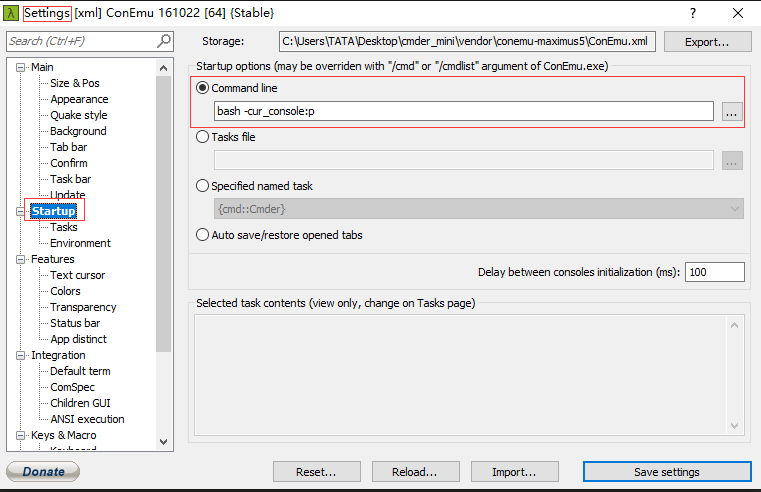
Task: Collapse the Keys & Macro tree node
Action: click(20, 436)
